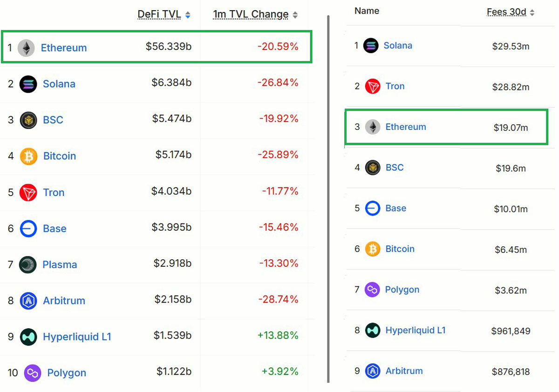
Task: Click the Hyperliquid L1 icon in Fees table
Action: click(x=373, y=331)
